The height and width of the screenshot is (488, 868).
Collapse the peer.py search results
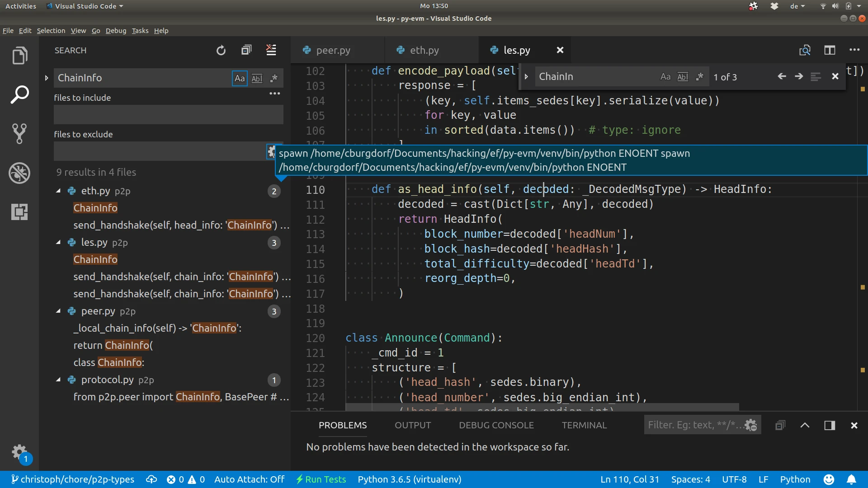click(x=58, y=311)
